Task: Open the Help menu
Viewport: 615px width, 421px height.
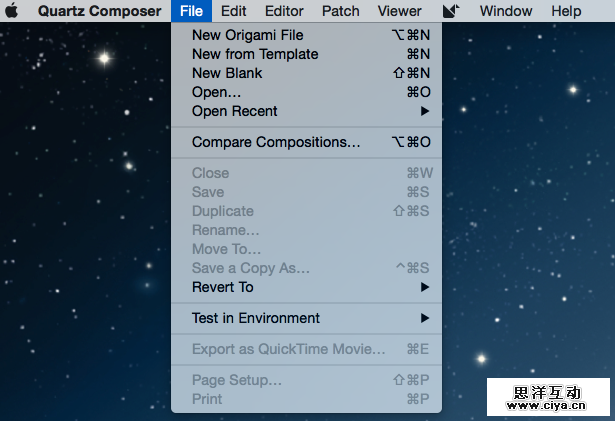Action: click(566, 11)
